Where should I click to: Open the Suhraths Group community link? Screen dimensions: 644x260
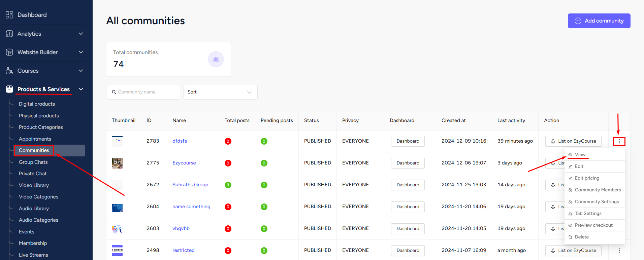pyautogui.click(x=190, y=185)
